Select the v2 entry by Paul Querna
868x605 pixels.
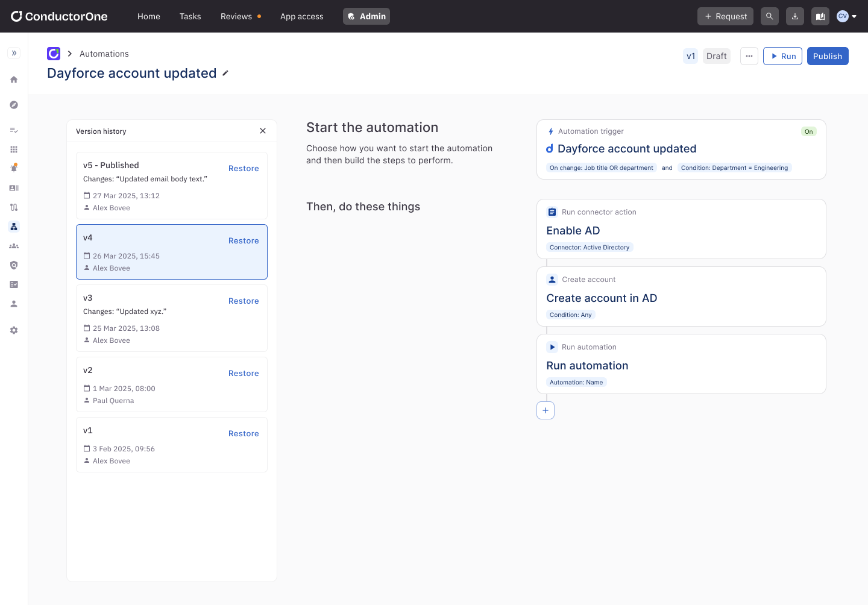[172, 384]
